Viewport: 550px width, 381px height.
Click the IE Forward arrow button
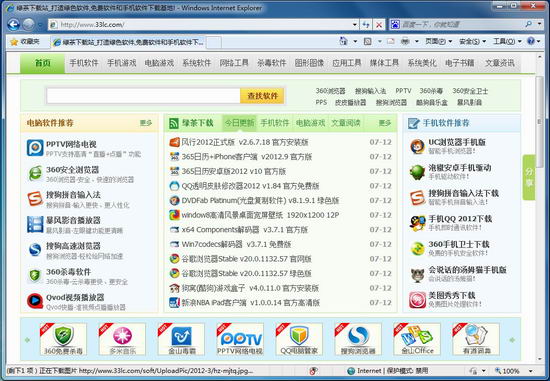[x=29, y=25]
